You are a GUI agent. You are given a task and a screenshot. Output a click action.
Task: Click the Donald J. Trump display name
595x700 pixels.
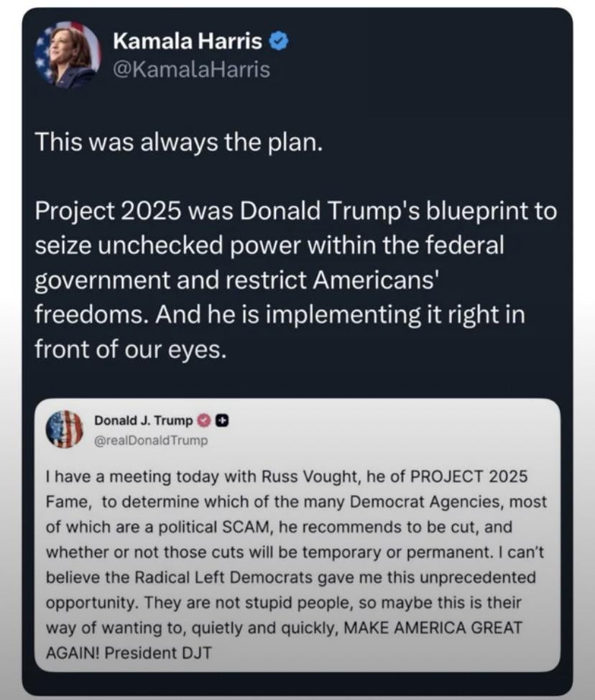(x=143, y=420)
